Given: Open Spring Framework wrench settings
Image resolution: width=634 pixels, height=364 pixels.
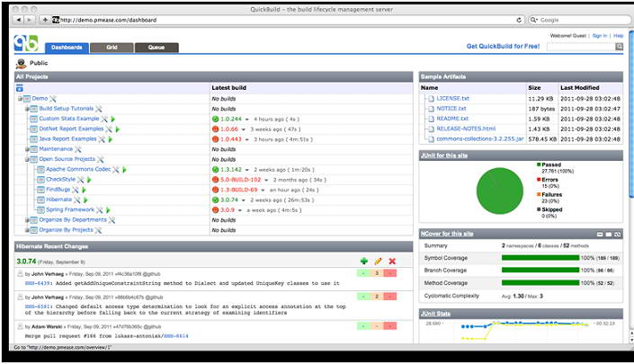Looking at the screenshot, I should pos(100,209).
